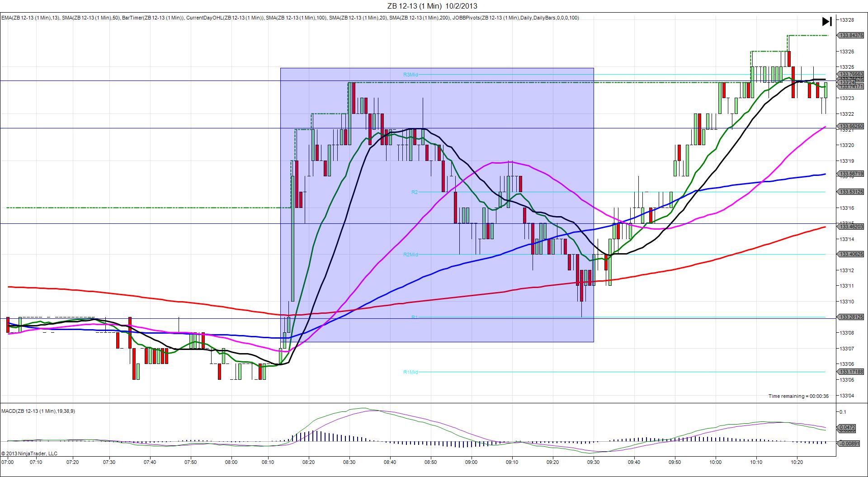
Task: Click the 133.17188 pivot price tag
Action: (x=850, y=372)
